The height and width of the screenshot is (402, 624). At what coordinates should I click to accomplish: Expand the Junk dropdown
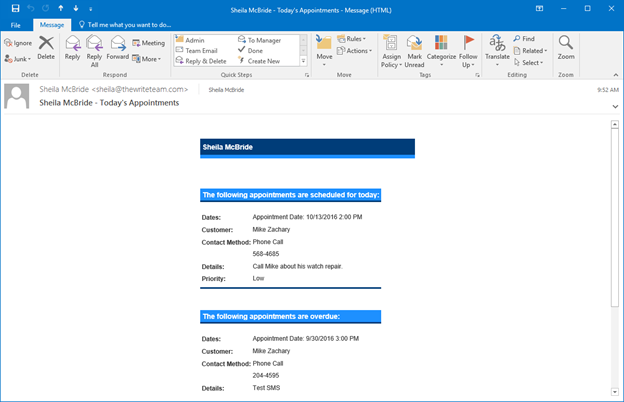[x=20, y=59]
